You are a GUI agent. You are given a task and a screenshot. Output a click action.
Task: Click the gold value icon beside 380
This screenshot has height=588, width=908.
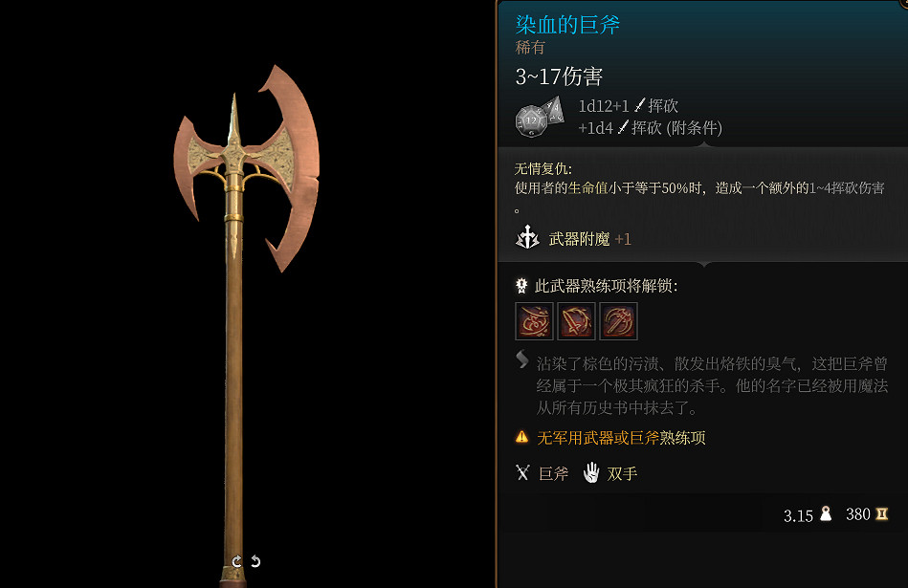(x=881, y=513)
